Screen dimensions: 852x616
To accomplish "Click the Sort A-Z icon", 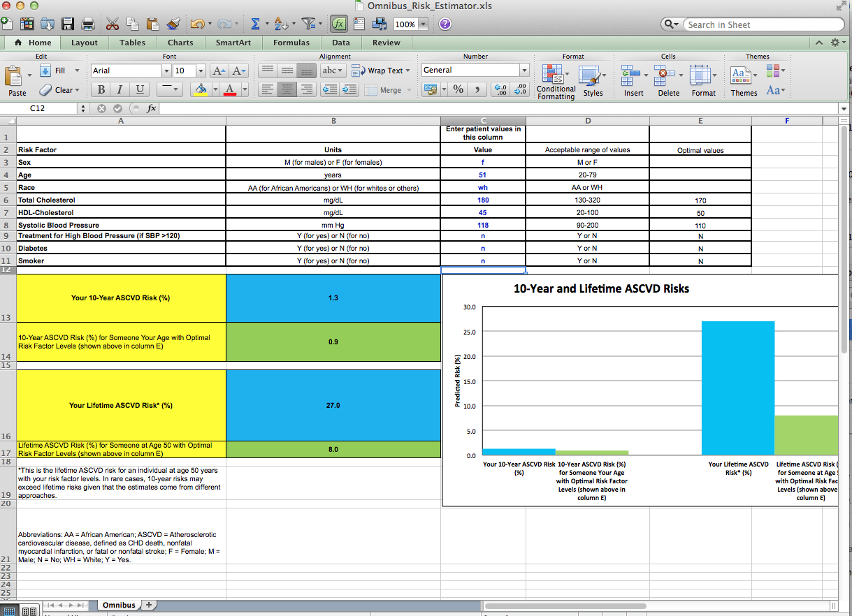I will 281,24.
